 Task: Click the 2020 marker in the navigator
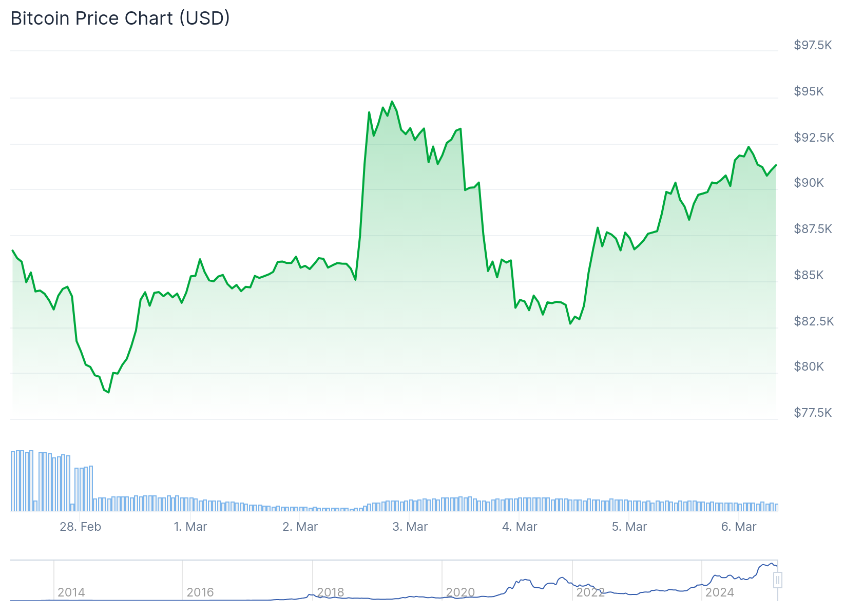tap(461, 592)
